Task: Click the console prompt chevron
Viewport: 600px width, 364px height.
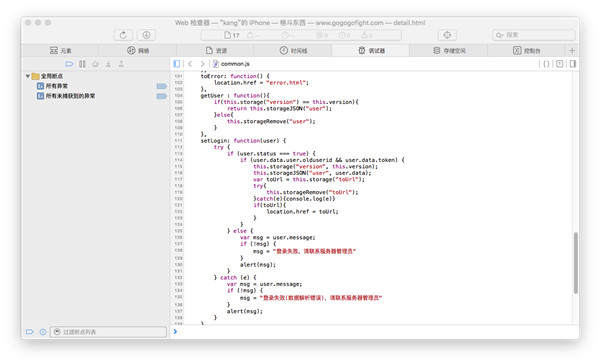Action: [x=175, y=331]
